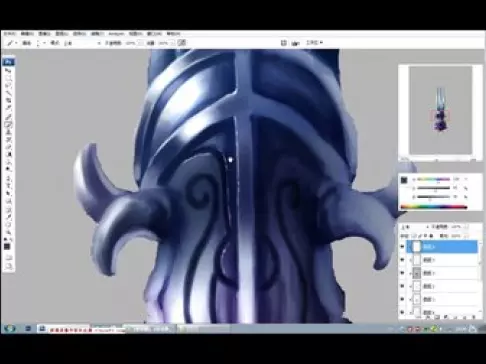Click the Windows Start orb

(10, 329)
